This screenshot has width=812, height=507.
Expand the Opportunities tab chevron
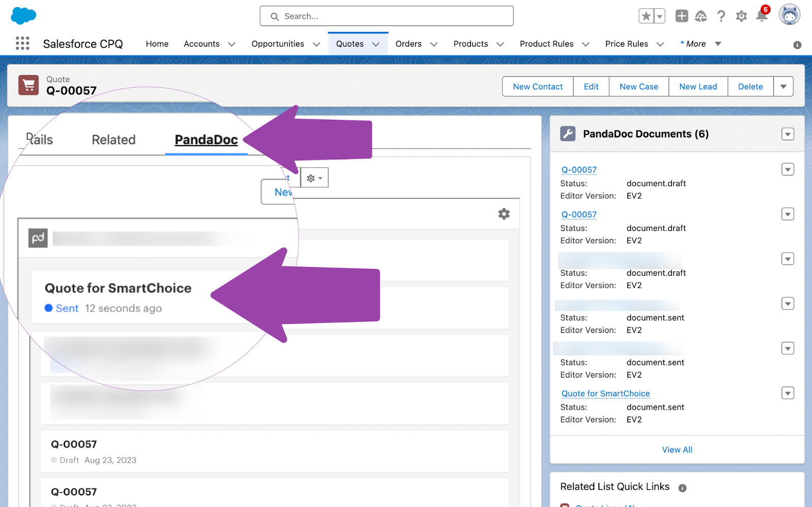point(317,44)
